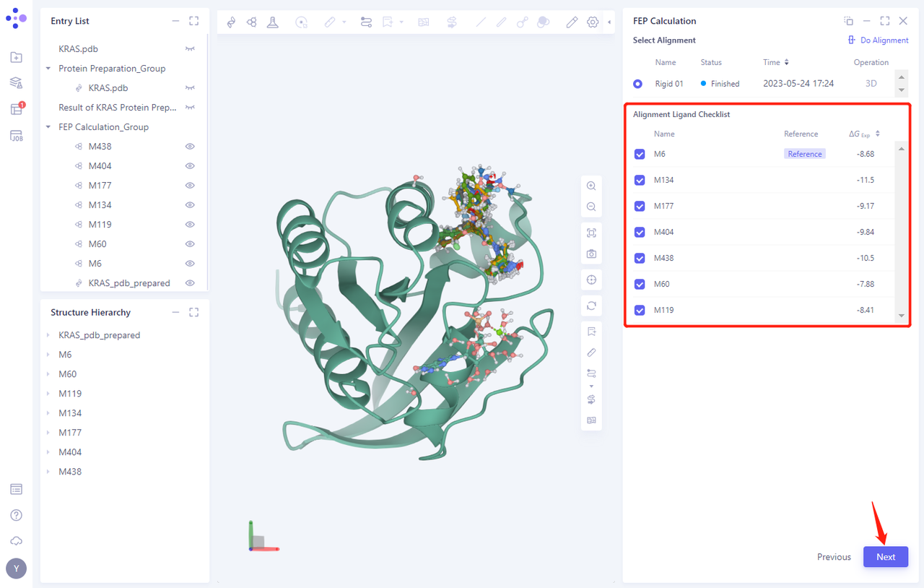Image resolution: width=924 pixels, height=588 pixels.
Task: Expand the M119 node in Structure Hierarchy
Action: (x=48, y=394)
